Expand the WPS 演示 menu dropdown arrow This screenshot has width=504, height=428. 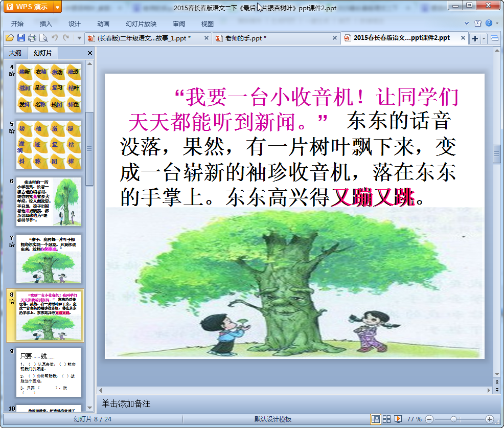pos(58,7)
